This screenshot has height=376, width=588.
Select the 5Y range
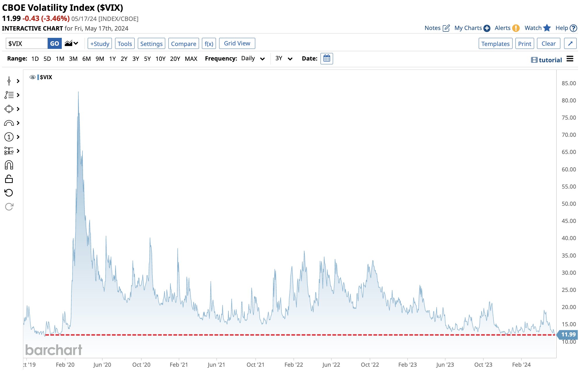pos(147,58)
